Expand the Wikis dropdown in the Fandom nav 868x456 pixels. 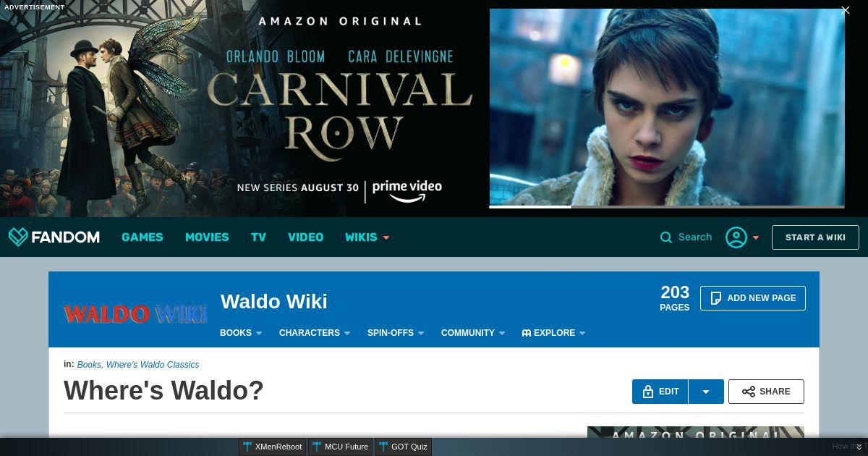click(386, 237)
